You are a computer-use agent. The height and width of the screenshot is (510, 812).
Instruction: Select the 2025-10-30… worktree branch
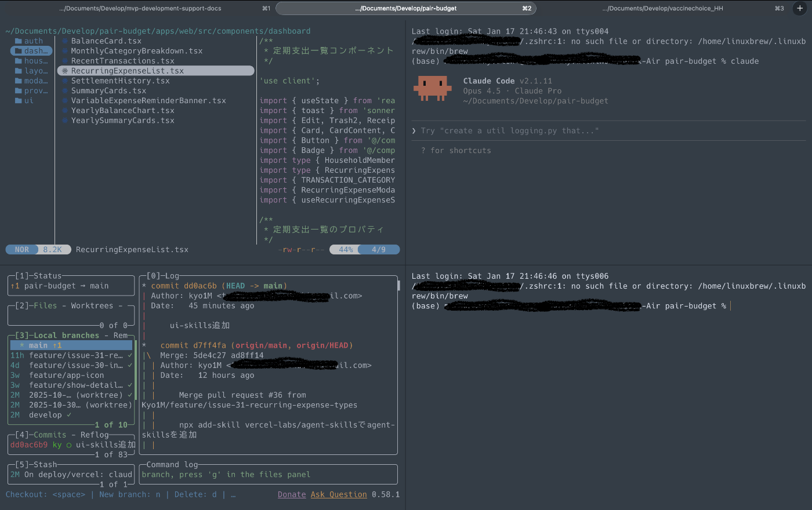tap(71, 405)
